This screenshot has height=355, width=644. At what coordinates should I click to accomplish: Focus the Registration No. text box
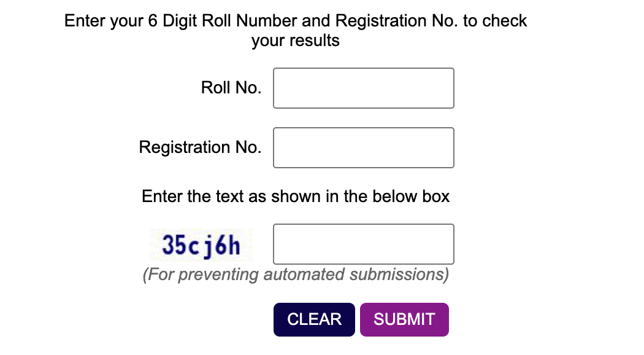(363, 147)
